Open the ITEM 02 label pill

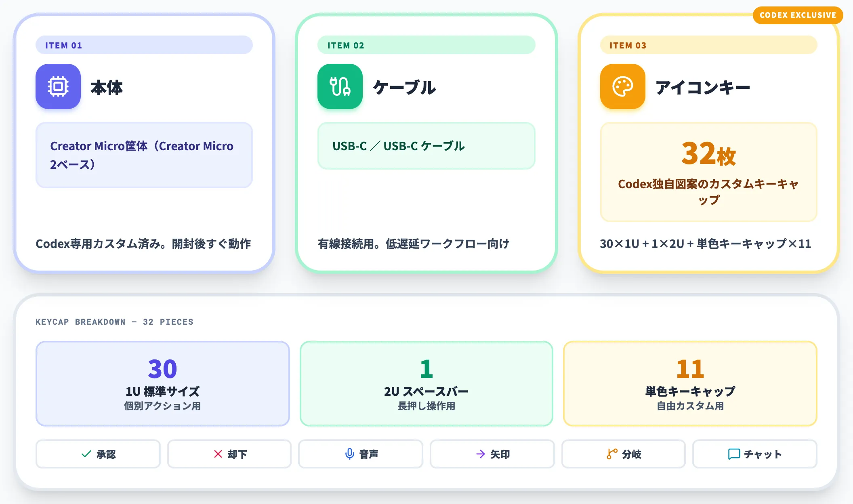[x=426, y=45]
